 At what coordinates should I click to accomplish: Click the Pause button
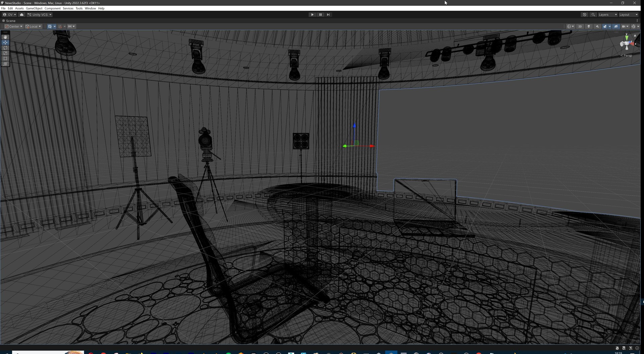tap(320, 15)
